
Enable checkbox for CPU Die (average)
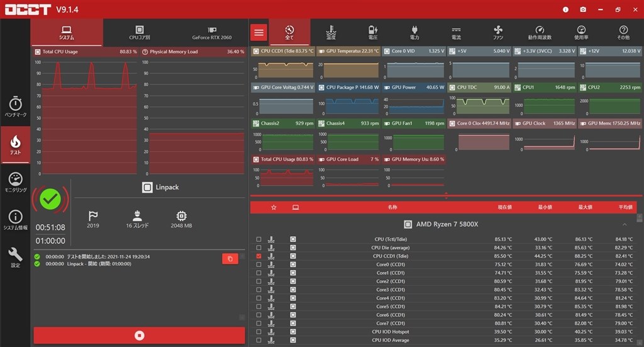[258, 247]
